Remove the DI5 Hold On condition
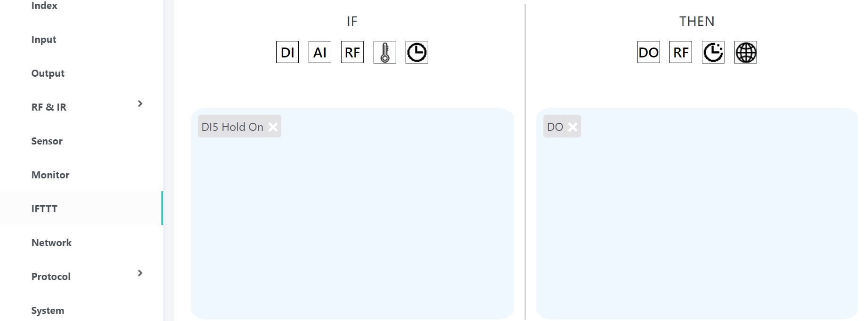 pyautogui.click(x=273, y=127)
